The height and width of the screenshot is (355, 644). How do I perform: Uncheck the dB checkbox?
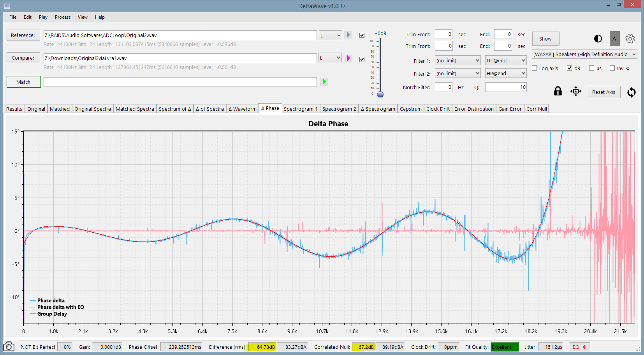point(570,68)
